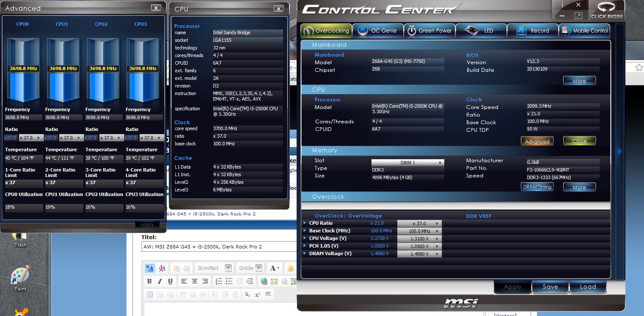Toggle editor source mode A/A icon
This screenshot has width=644, height=316.
click(x=150, y=268)
